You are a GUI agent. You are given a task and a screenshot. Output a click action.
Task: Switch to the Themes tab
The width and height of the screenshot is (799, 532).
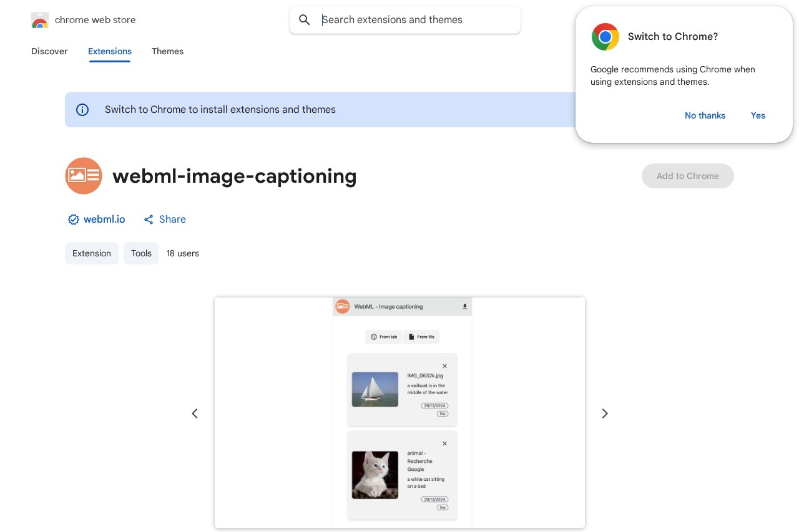pos(167,52)
